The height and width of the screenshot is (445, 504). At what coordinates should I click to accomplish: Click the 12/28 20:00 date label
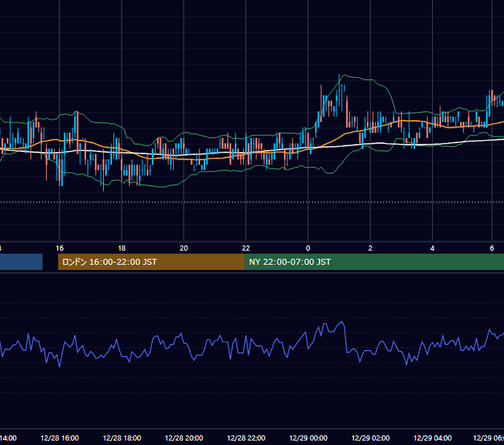(184, 438)
